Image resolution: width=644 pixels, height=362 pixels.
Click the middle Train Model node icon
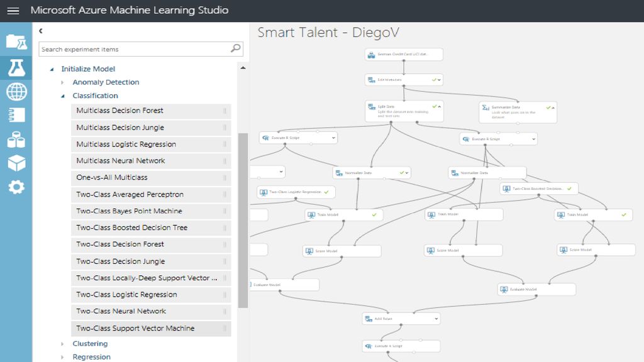[431, 215]
